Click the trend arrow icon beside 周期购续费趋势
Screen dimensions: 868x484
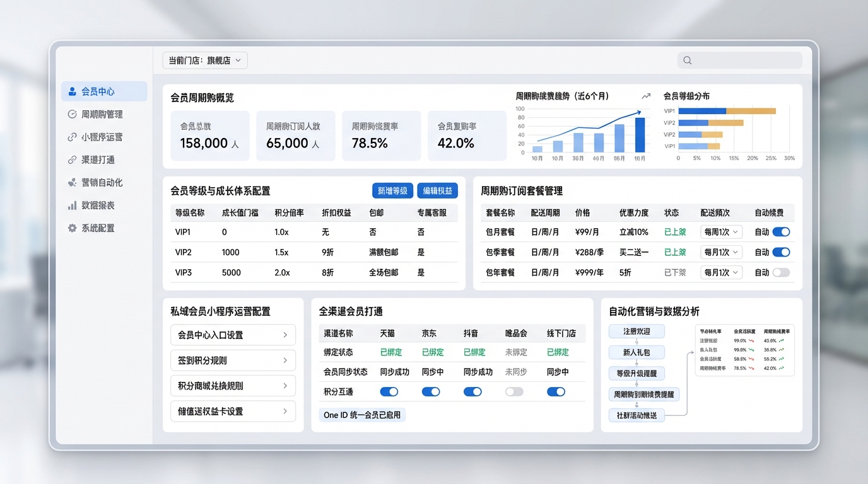645,96
